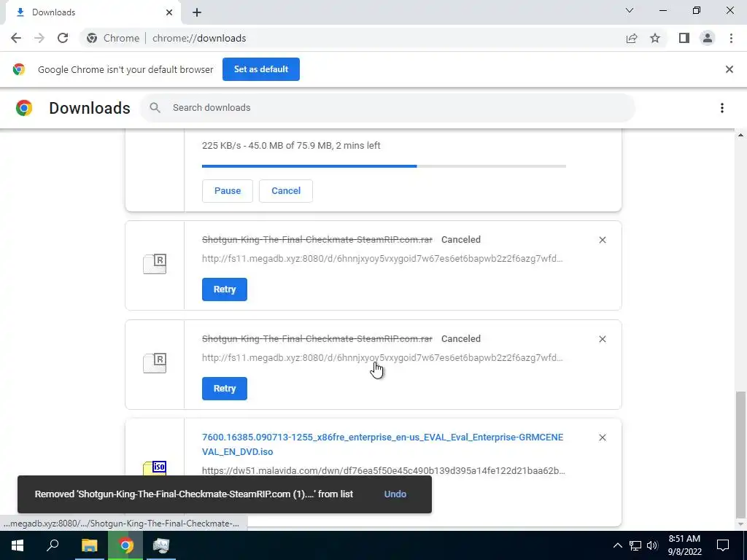
Task: Reload the downloads page
Action: pyautogui.click(x=63, y=38)
